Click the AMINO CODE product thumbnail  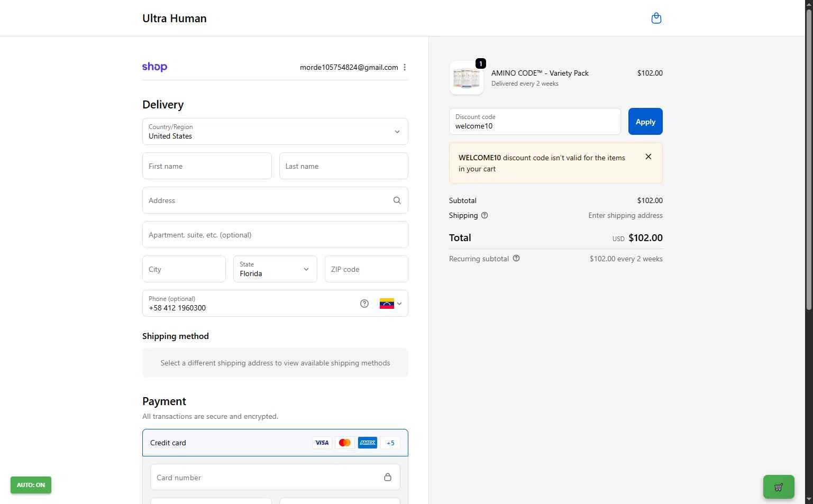pos(467,78)
